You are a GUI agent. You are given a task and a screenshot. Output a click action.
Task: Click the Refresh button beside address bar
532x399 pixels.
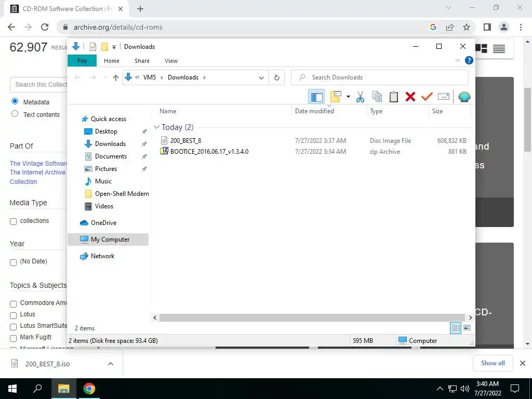click(x=277, y=78)
